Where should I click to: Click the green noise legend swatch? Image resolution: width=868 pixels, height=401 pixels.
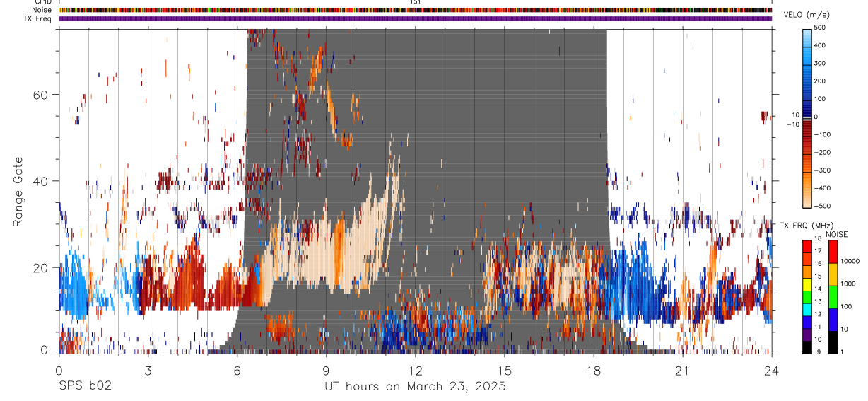[x=832, y=296]
